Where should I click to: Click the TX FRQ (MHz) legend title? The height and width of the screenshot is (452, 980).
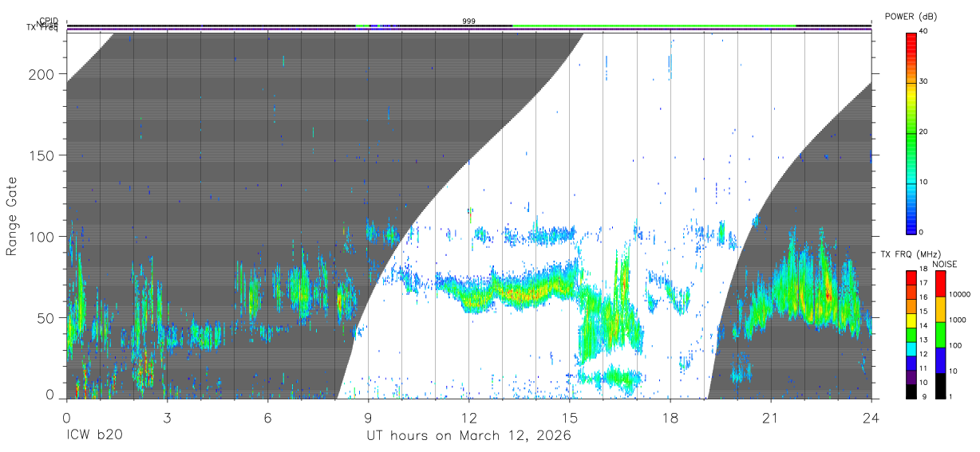[x=912, y=254]
